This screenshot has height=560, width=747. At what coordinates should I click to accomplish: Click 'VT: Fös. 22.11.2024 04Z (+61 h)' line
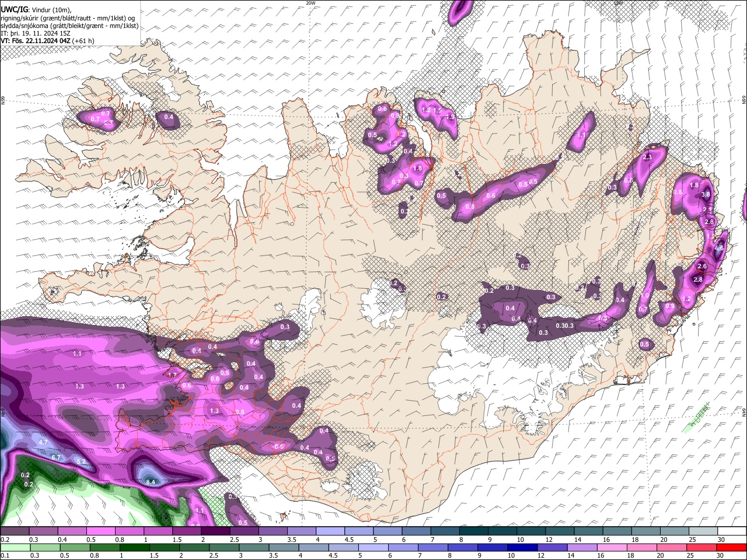[x=47, y=41]
